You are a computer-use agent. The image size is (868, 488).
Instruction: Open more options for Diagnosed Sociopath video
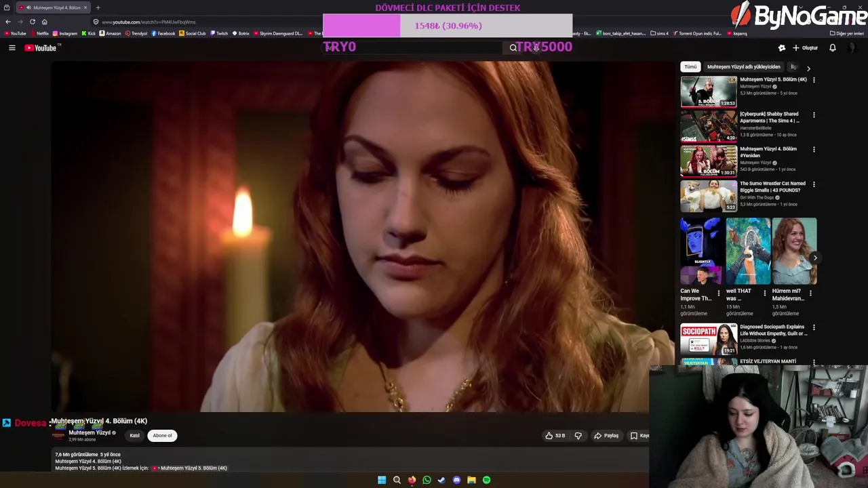[814, 327]
